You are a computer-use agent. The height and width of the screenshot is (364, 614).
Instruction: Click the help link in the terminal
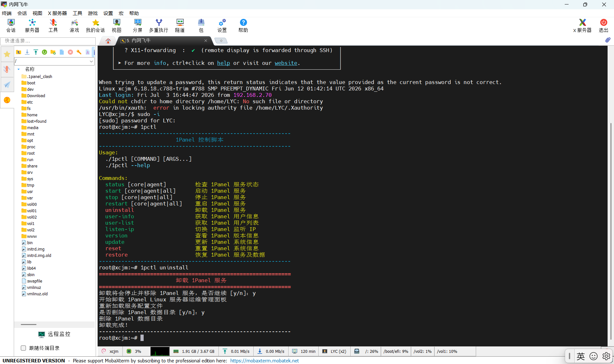click(223, 63)
